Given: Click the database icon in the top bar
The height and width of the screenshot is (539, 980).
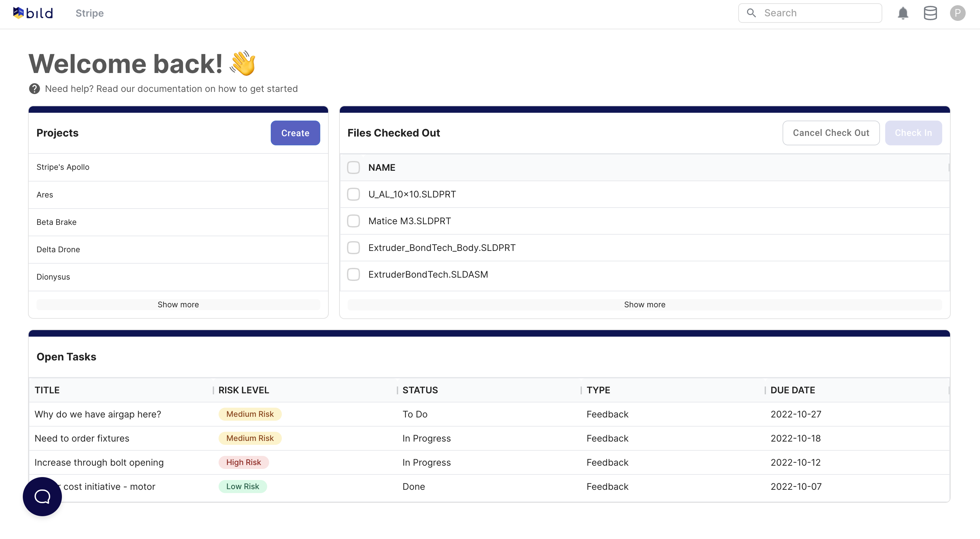Looking at the screenshot, I should click(x=930, y=13).
